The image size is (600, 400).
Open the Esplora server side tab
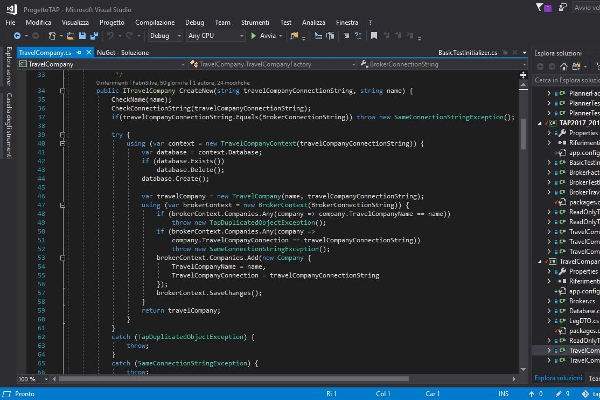point(8,66)
